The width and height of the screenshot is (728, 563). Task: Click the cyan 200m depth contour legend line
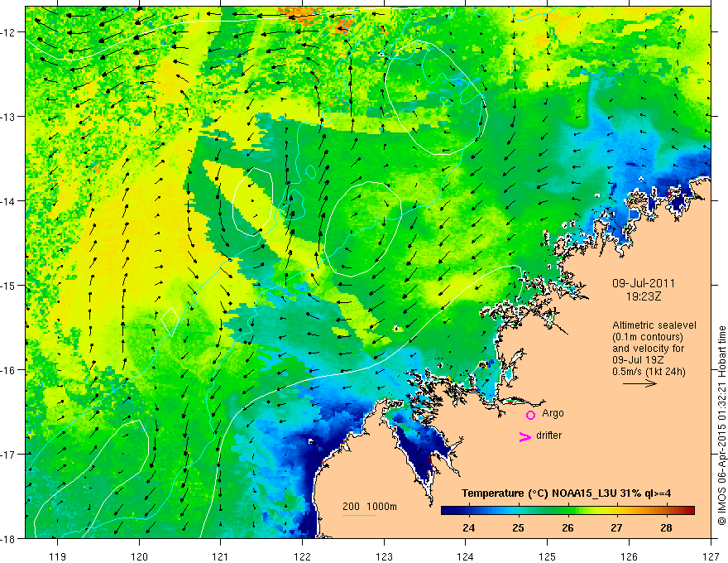359,515
